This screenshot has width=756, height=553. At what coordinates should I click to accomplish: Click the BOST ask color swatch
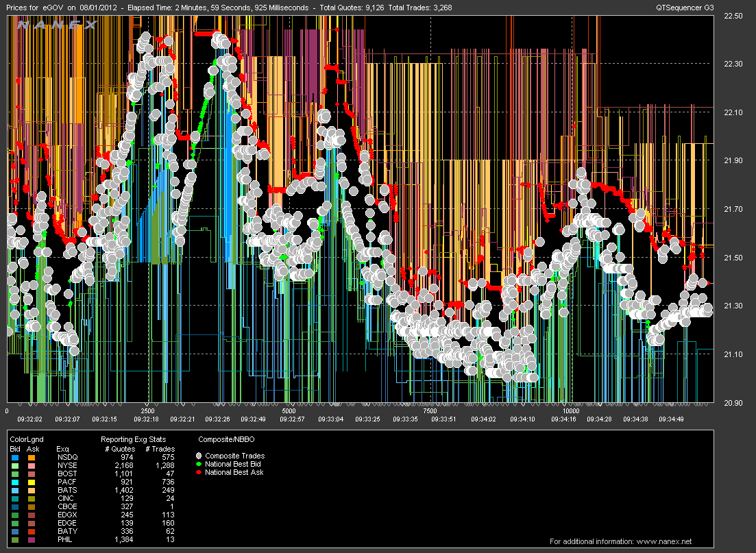32,474
